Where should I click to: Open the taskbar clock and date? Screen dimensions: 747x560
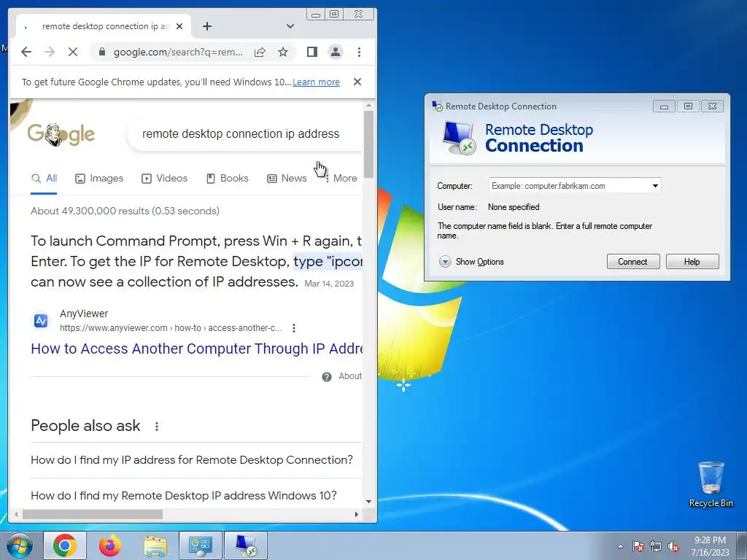711,546
